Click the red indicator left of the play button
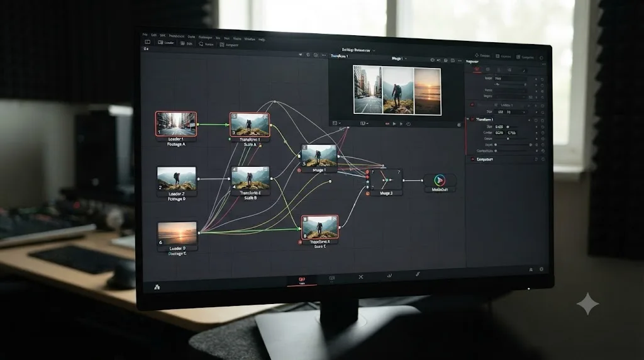644x360 pixels. click(387, 123)
